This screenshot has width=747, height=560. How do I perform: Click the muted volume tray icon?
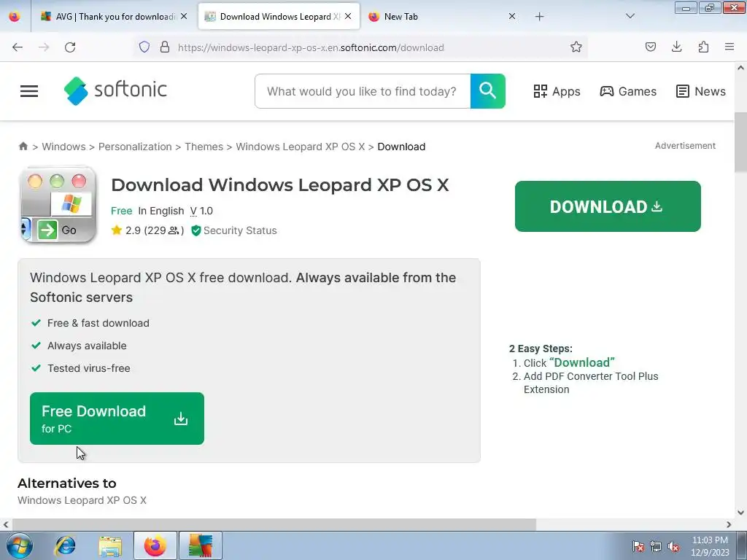click(x=673, y=547)
